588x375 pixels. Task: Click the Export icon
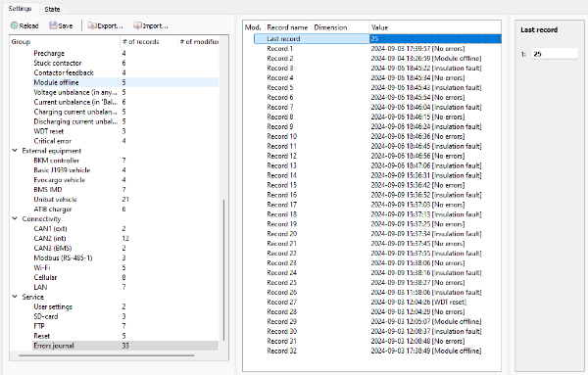92,25
